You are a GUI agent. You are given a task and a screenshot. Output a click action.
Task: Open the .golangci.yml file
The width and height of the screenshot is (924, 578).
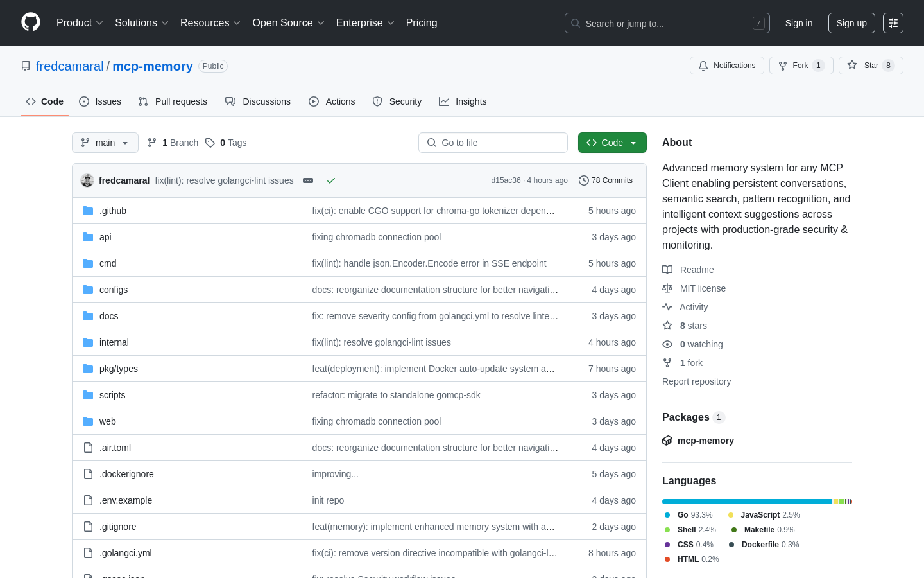point(126,553)
